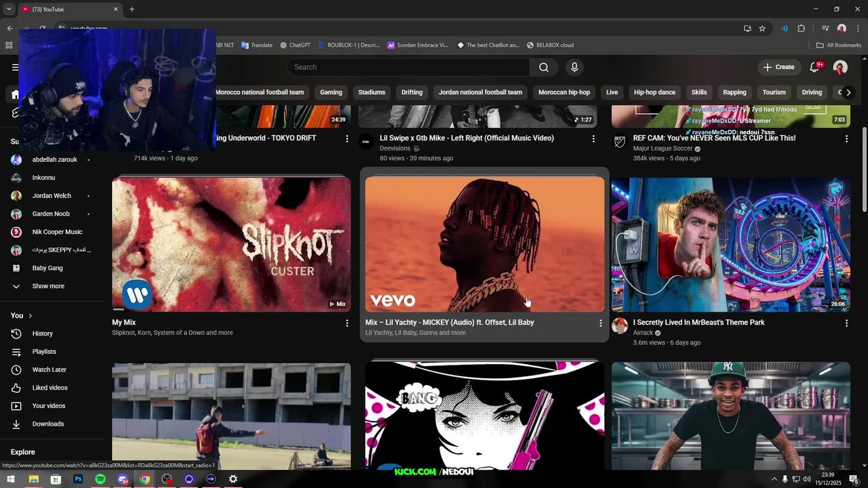Select the Hip-hop dance chip

pyautogui.click(x=654, y=92)
